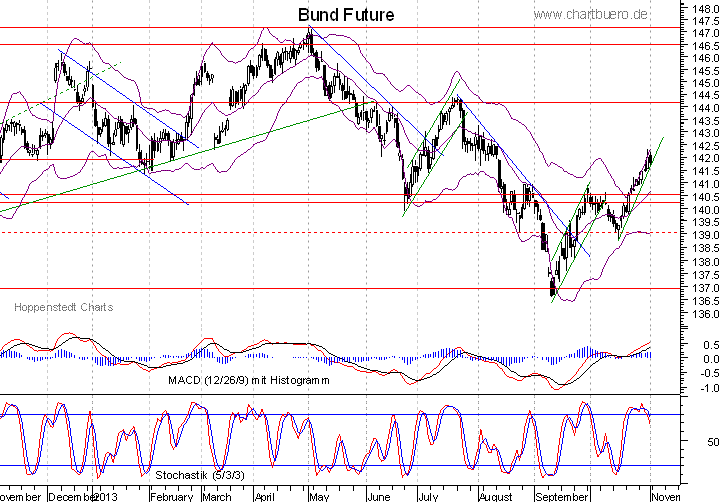Click the 147.5 price axis label
The width and height of the screenshot is (723, 502).
tap(705, 21)
